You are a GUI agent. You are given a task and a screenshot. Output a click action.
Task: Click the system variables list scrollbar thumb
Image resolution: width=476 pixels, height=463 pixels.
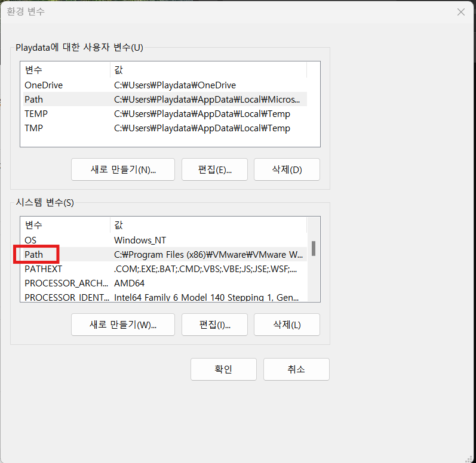click(314, 248)
